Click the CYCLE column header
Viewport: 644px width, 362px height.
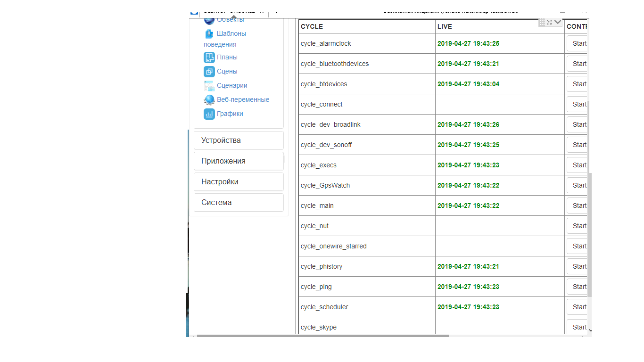pos(367,26)
